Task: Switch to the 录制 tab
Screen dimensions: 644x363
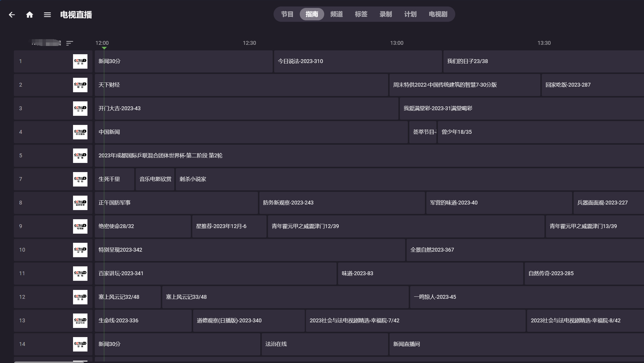Action: (x=386, y=14)
